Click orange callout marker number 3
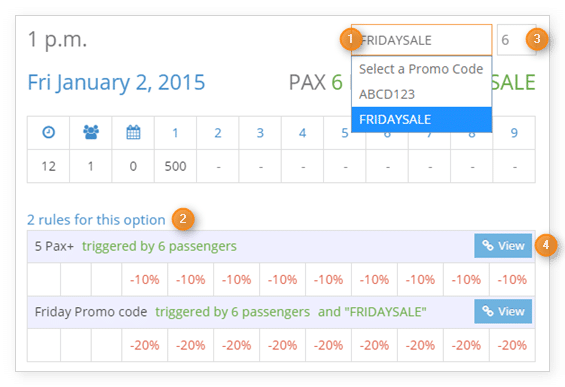The height and width of the screenshot is (387, 565). pos(537,39)
